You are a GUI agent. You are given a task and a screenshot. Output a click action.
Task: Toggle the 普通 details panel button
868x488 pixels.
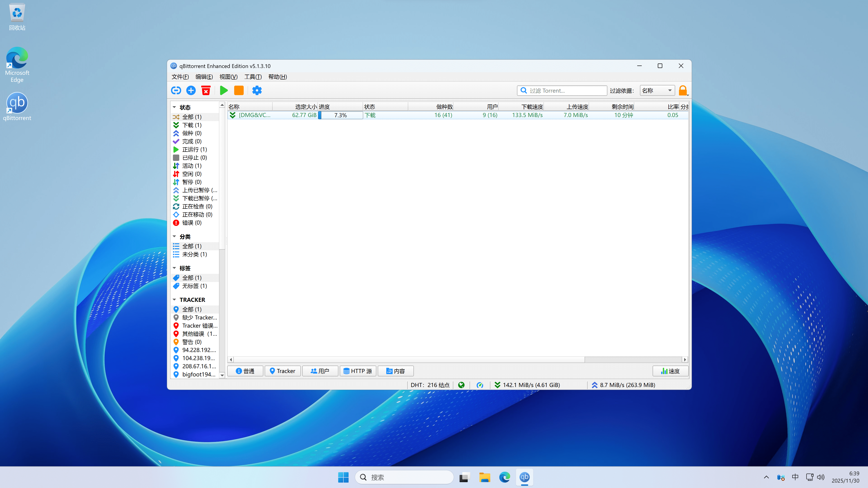(x=245, y=371)
